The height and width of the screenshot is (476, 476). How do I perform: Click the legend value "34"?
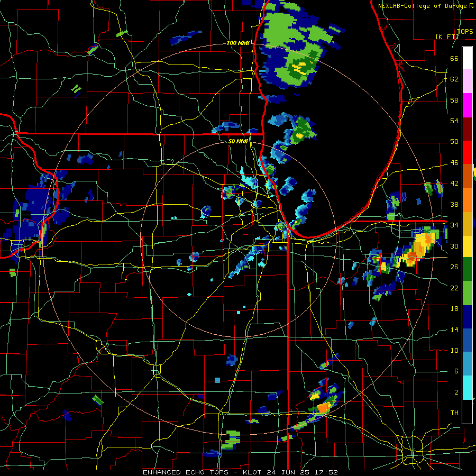tap(454, 225)
